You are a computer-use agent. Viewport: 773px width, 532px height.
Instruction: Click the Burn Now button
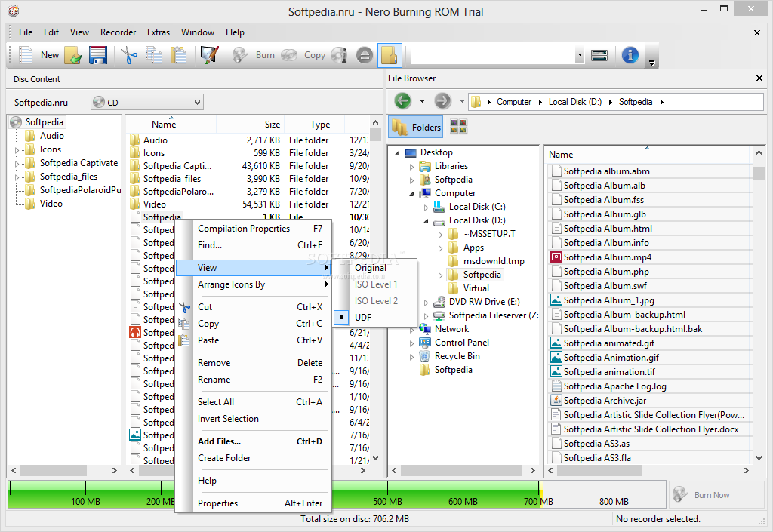pos(716,494)
